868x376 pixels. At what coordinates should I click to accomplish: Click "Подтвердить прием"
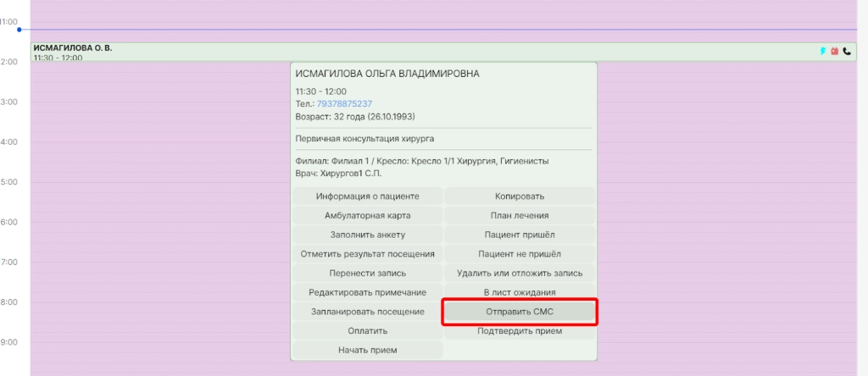tap(520, 331)
